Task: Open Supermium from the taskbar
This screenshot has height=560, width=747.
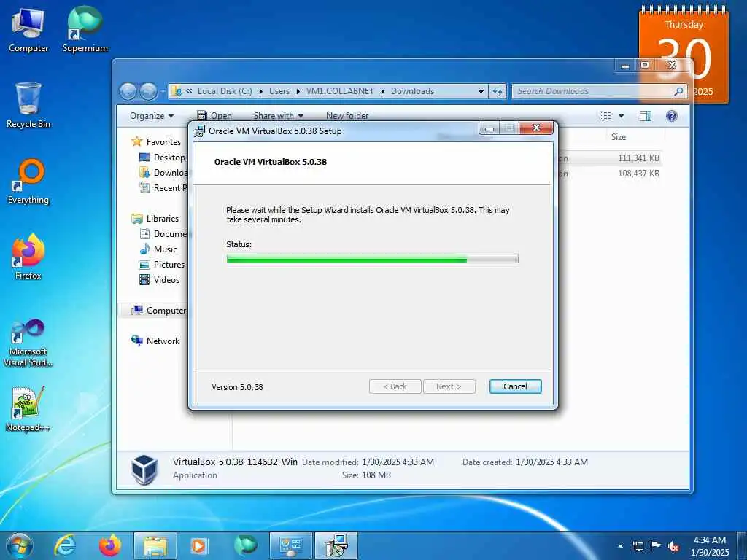Action: pyautogui.click(x=245, y=545)
